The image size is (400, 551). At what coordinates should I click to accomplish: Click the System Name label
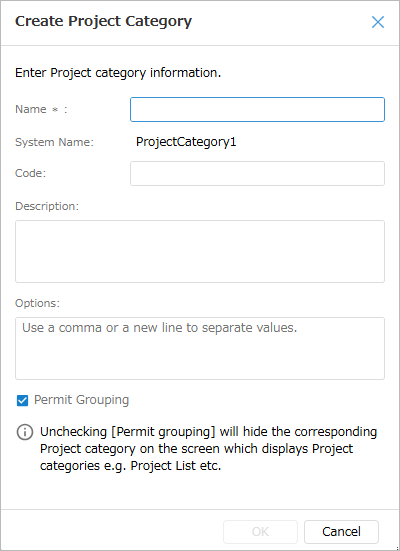54,142
